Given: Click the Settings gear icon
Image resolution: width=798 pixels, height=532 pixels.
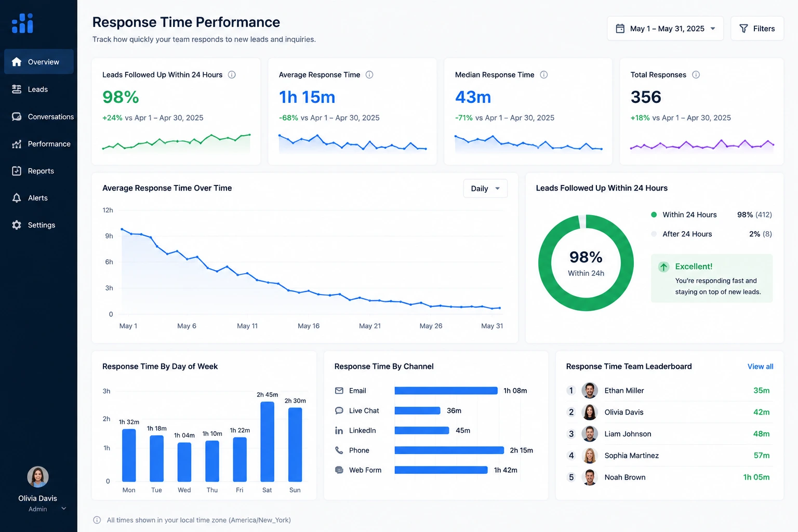Looking at the screenshot, I should click(x=17, y=225).
